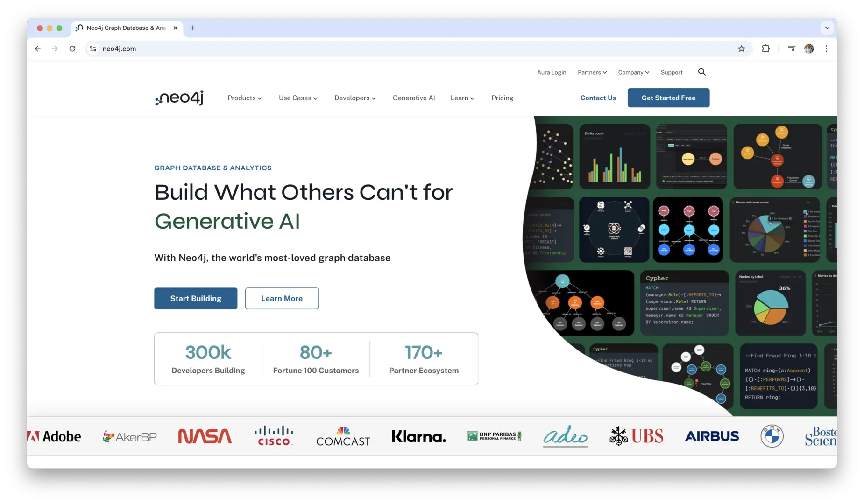The image size is (864, 504).
Task: Open the Generative AI page
Action: 414,98
